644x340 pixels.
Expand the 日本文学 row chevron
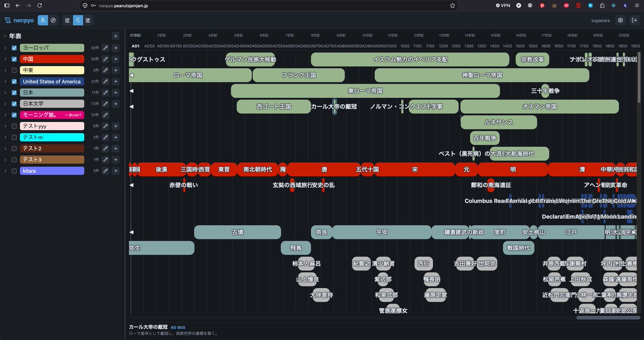tap(5, 104)
